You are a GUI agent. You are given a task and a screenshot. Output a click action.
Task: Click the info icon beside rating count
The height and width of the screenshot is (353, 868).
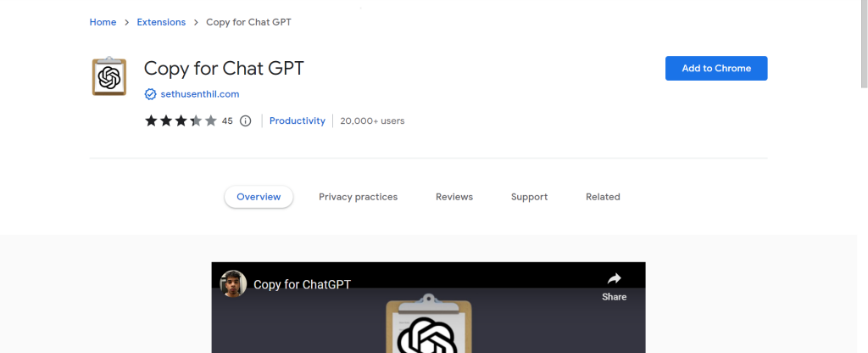(x=246, y=121)
